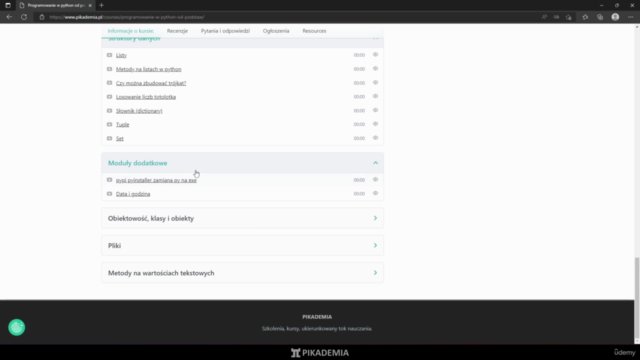Open Metody na listach w python lesson
Image resolution: width=640 pixels, height=360 pixels.
click(149, 69)
